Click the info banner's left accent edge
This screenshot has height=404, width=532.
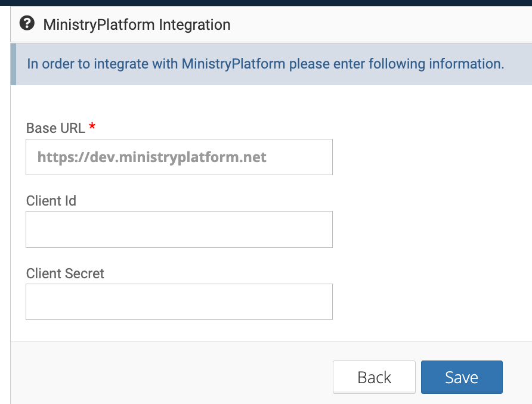pos(13,64)
